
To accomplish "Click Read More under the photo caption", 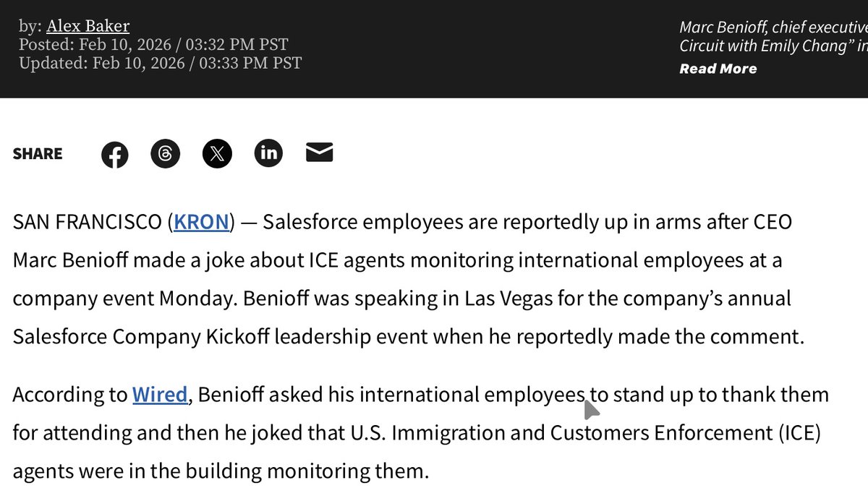I will [x=718, y=69].
